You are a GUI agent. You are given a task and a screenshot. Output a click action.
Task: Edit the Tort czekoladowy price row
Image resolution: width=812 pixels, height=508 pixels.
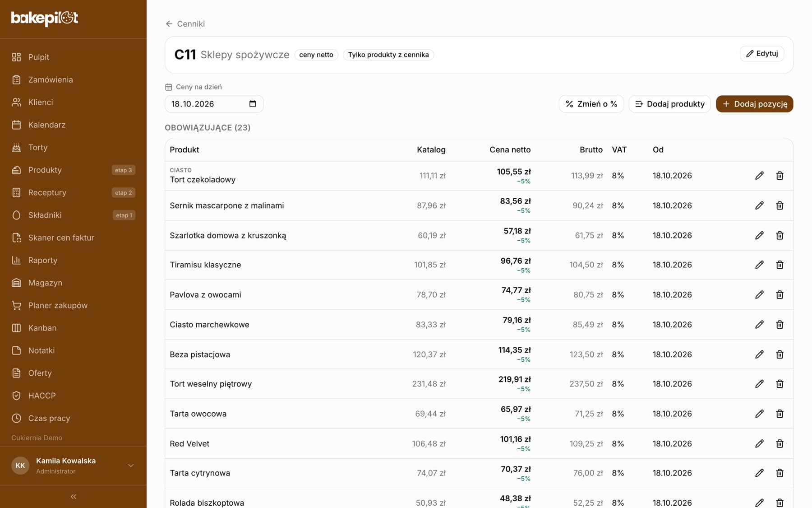click(759, 176)
